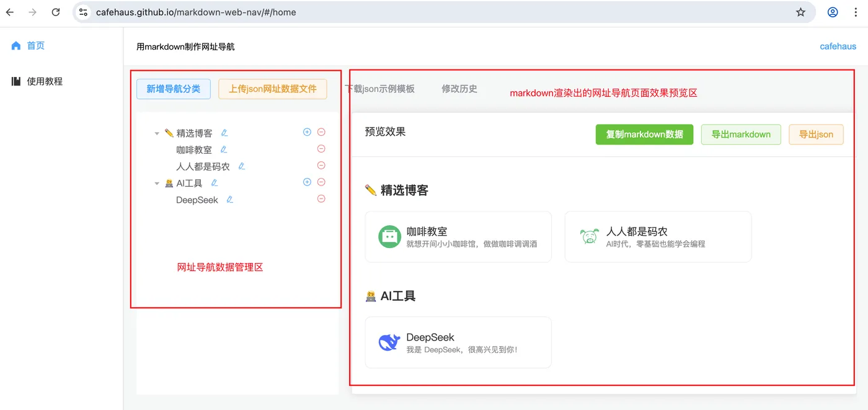The height and width of the screenshot is (410, 868).
Task: Click the blue whale DeepSeek logo
Action: click(389, 342)
